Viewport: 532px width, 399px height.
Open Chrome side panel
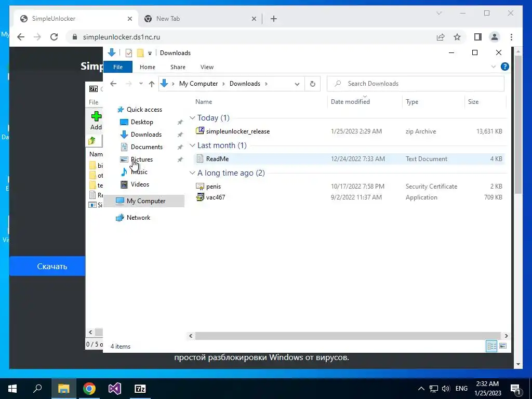[478, 37]
